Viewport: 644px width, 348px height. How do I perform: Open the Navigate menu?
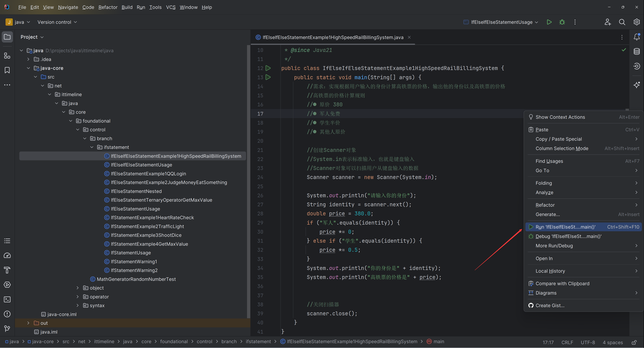pyautogui.click(x=68, y=7)
